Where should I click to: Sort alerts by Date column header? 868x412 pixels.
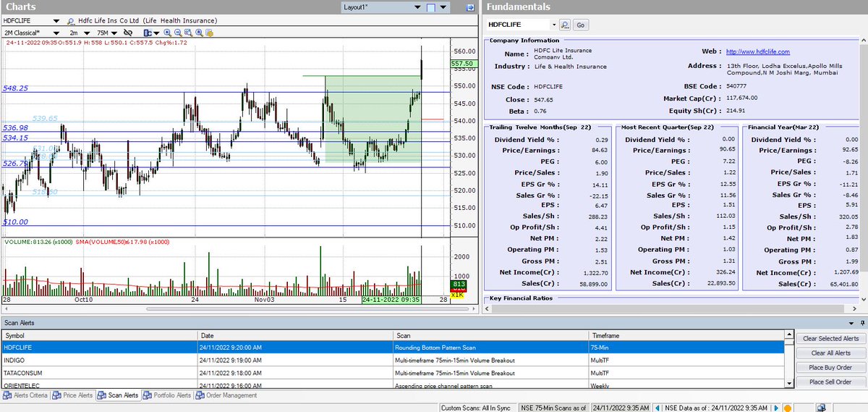point(296,336)
